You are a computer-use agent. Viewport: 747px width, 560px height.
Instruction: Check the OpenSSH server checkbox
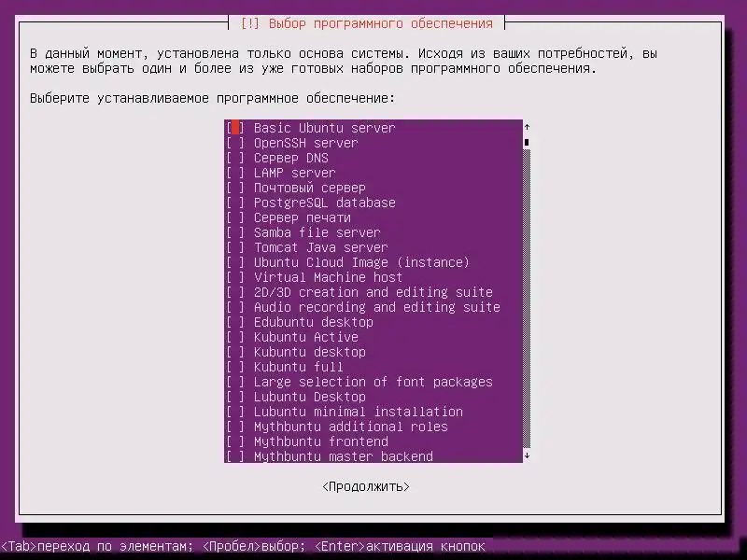235,143
